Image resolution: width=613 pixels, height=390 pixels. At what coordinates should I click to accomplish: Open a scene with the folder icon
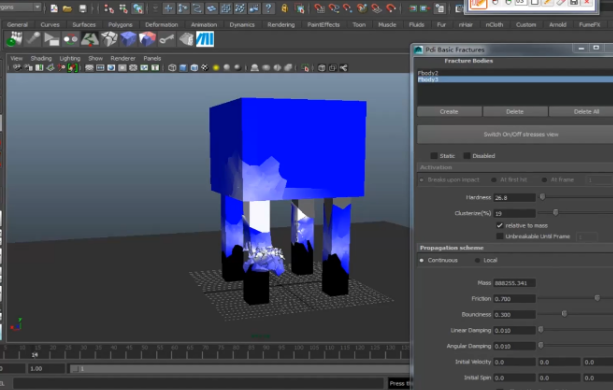point(67,8)
